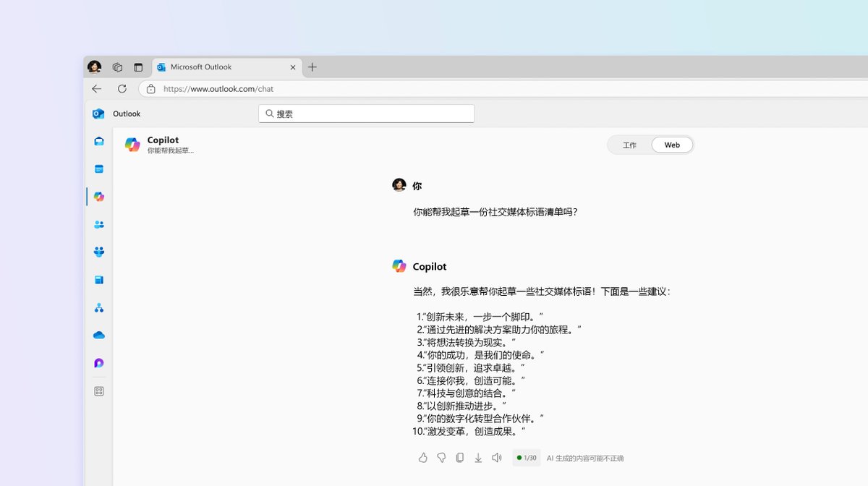Open the blue Word-style sidebar icon
Screen dimensions: 868x486
point(99,280)
